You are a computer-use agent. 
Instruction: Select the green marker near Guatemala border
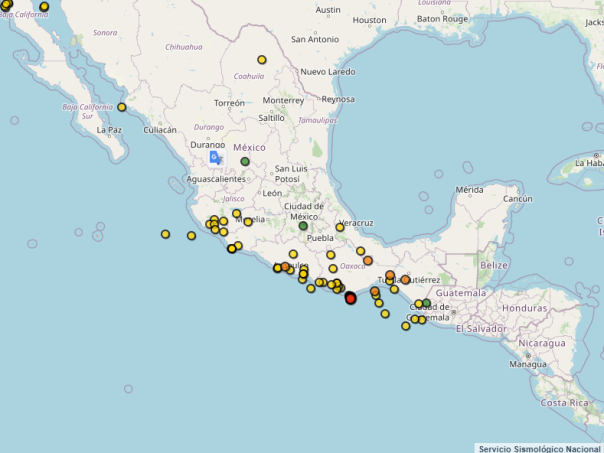(x=427, y=303)
